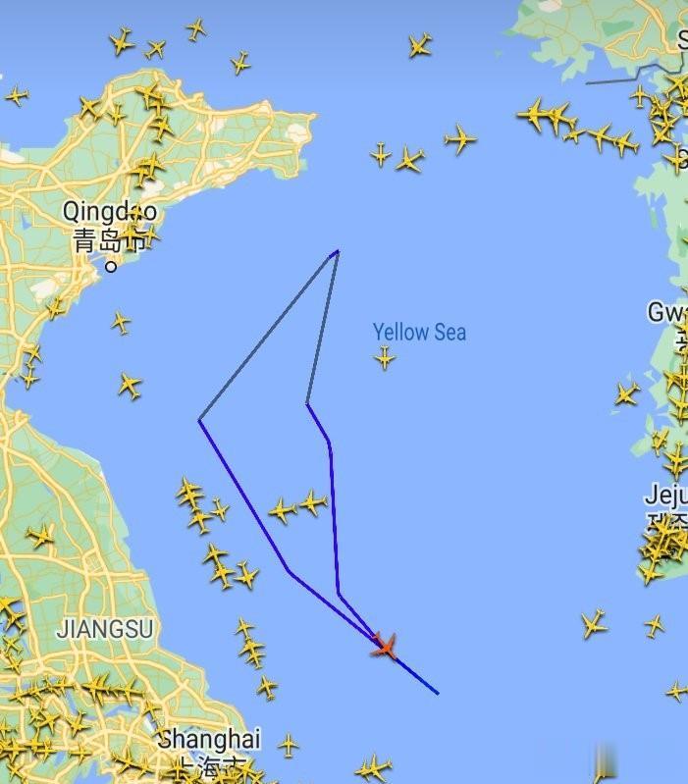
Task: Select the large plane east of Shandong peninsula
Action: (460, 138)
